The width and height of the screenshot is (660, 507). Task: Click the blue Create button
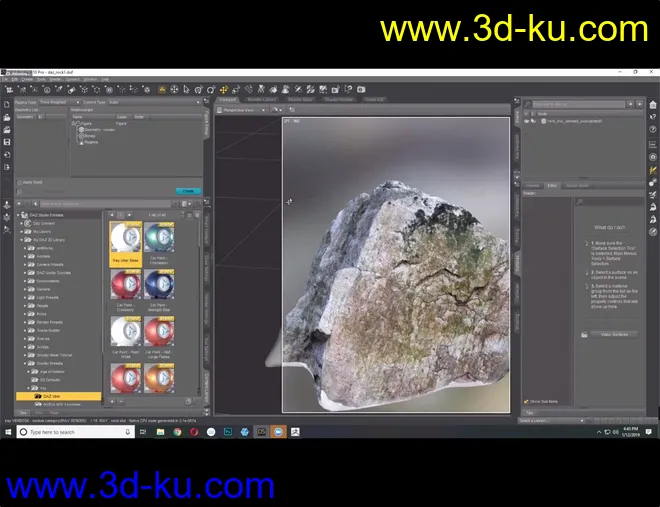pyautogui.click(x=188, y=191)
